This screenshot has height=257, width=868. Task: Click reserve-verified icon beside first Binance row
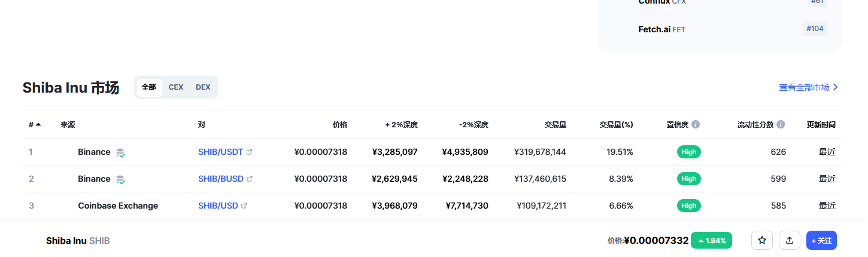(120, 152)
